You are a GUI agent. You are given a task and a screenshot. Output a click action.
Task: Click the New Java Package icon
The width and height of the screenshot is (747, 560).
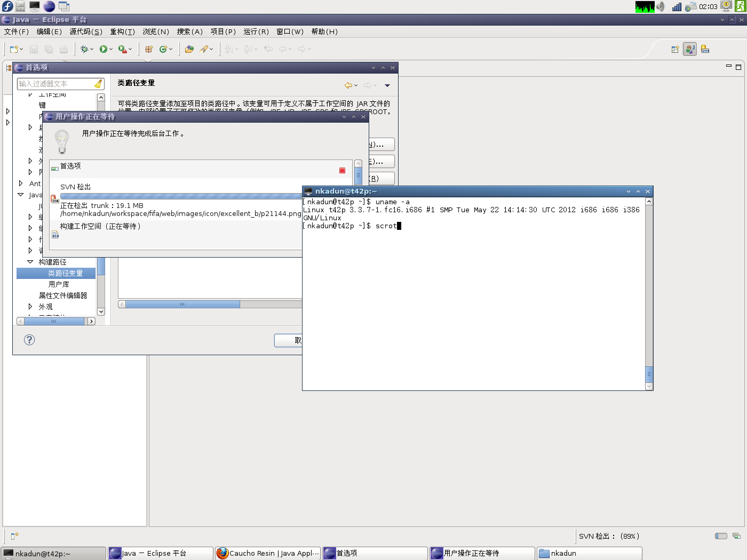point(149,49)
